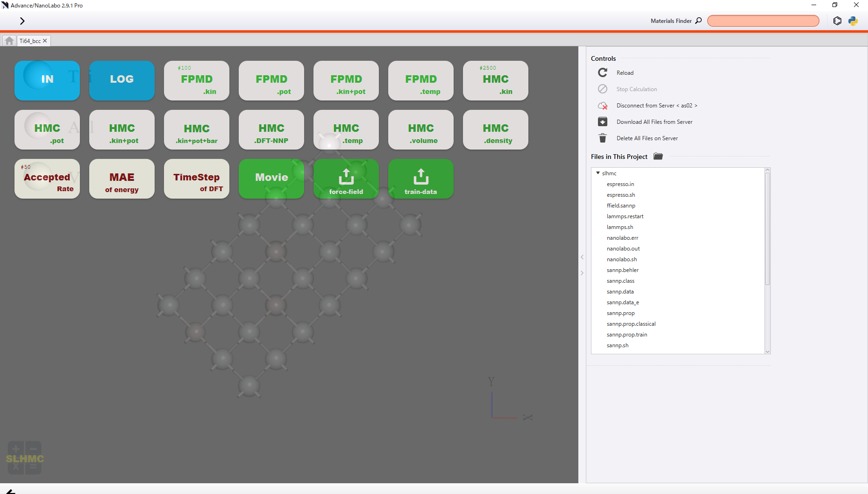
Task: Show the HMC .pot plot
Action: click(47, 129)
